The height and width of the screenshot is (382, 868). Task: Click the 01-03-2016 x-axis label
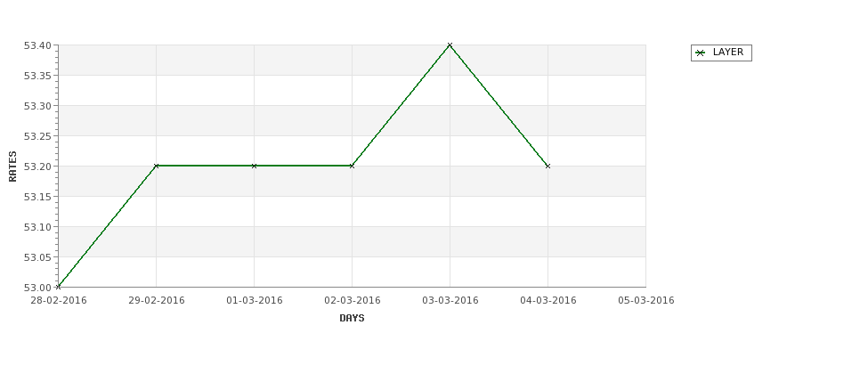click(254, 301)
